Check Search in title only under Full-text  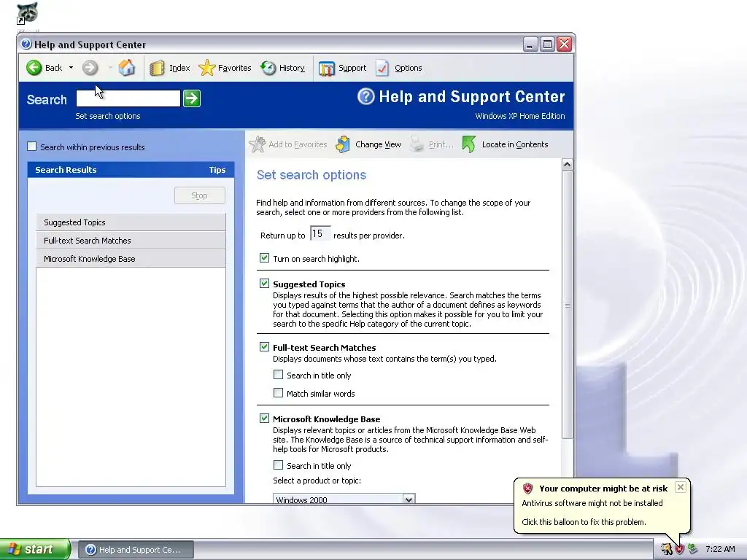(278, 375)
